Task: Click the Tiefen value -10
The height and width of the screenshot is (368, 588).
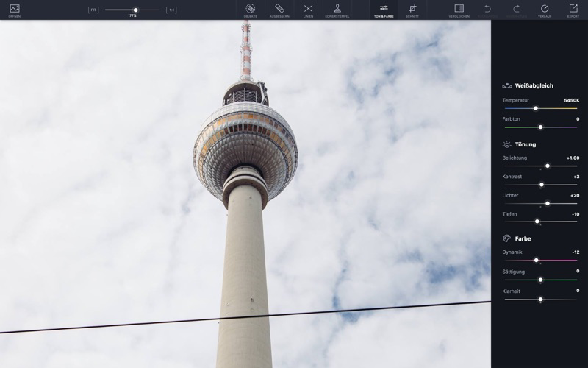Action: coord(576,214)
